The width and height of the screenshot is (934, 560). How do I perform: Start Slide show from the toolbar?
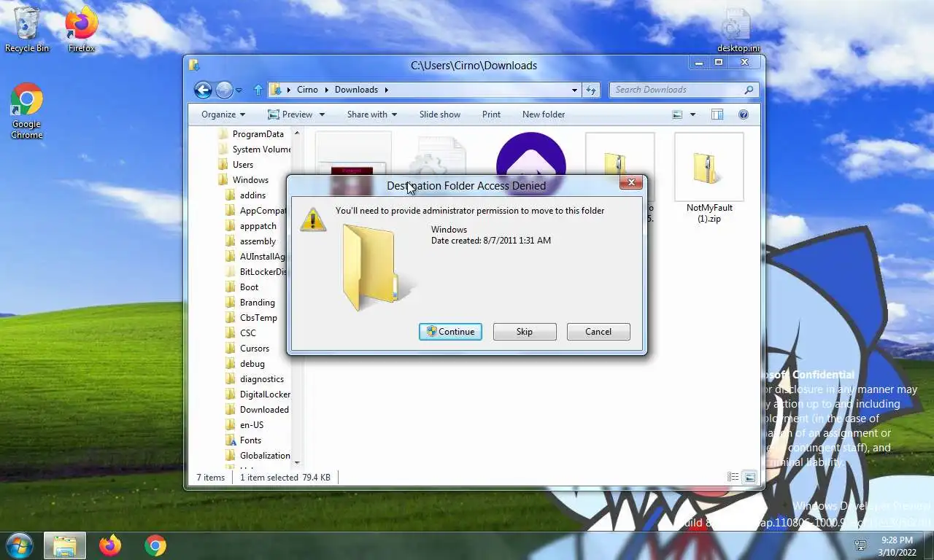440,114
